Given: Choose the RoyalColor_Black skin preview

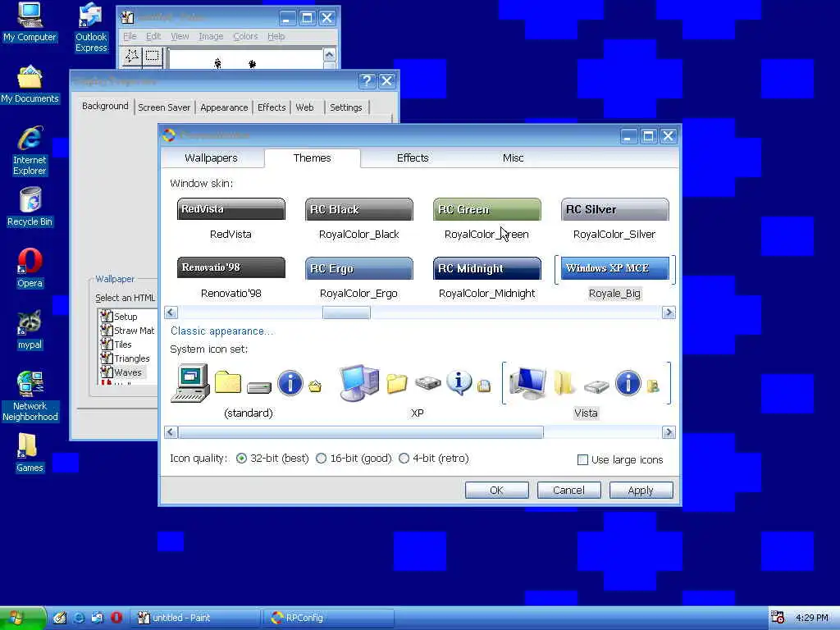Looking at the screenshot, I should (x=359, y=209).
